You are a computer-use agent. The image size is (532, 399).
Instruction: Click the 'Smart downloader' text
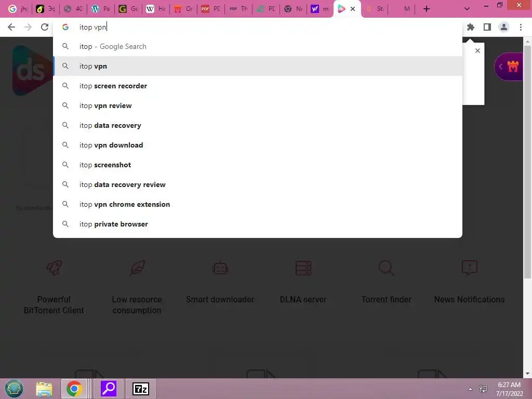tap(220, 300)
